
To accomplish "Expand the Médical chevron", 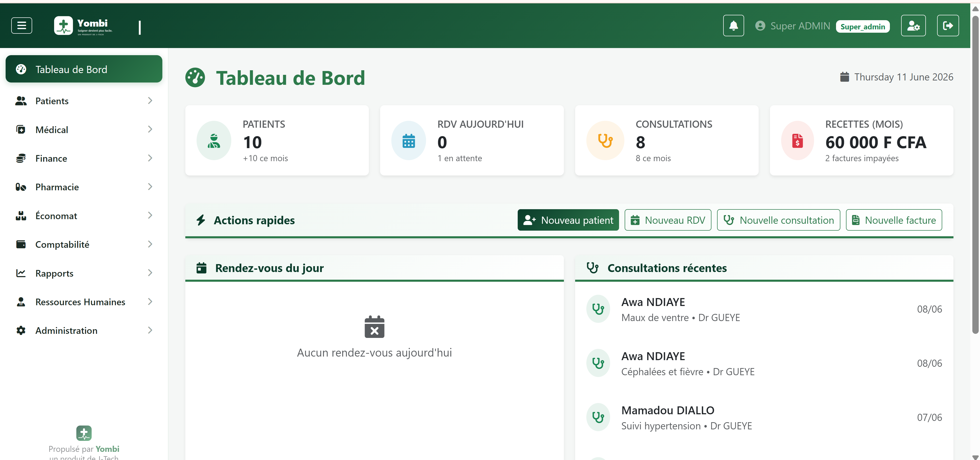I will pyautogui.click(x=150, y=129).
